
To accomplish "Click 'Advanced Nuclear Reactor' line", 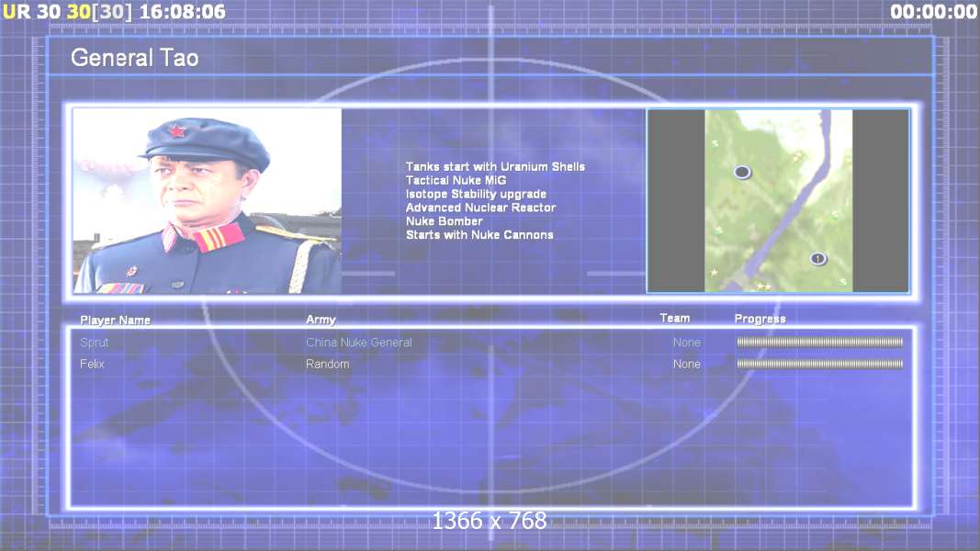I will point(480,208).
